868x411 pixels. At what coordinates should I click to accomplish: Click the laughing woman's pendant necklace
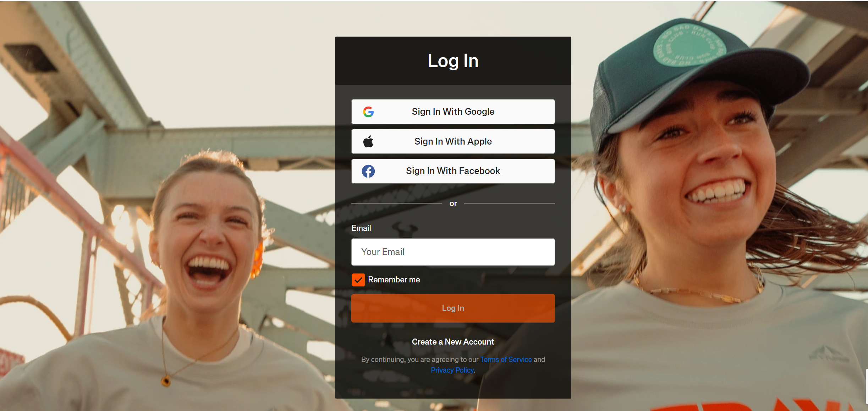tap(166, 381)
